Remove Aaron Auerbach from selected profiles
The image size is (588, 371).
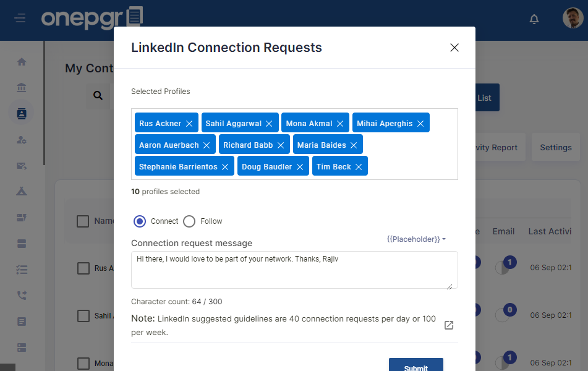click(x=207, y=145)
